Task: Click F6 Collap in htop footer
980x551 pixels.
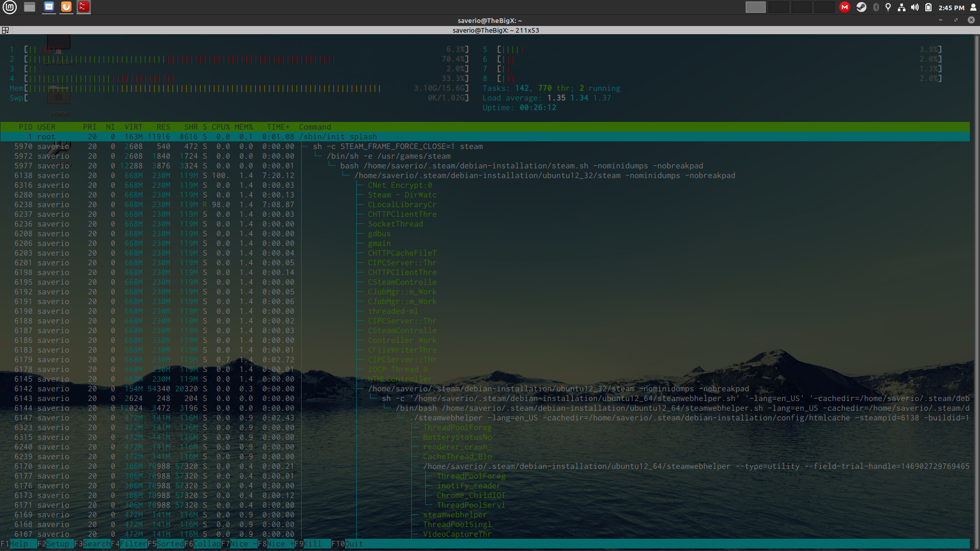Action: click(x=203, y=544)
